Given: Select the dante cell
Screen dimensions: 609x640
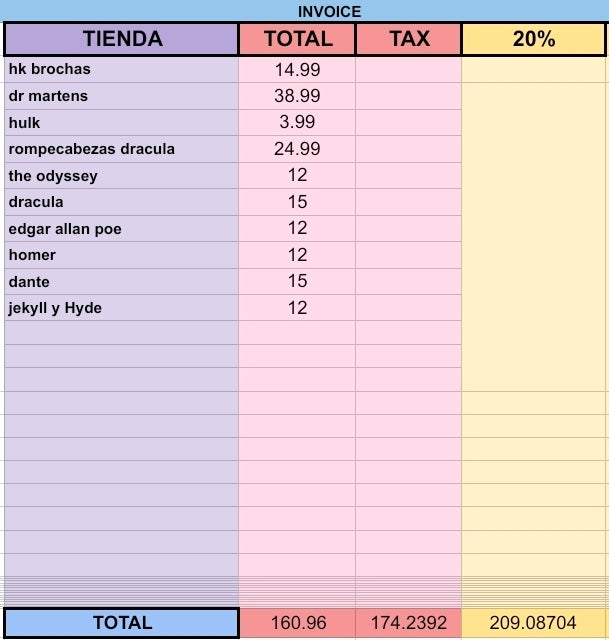Looking at the screenshot, I should (121, 282).
